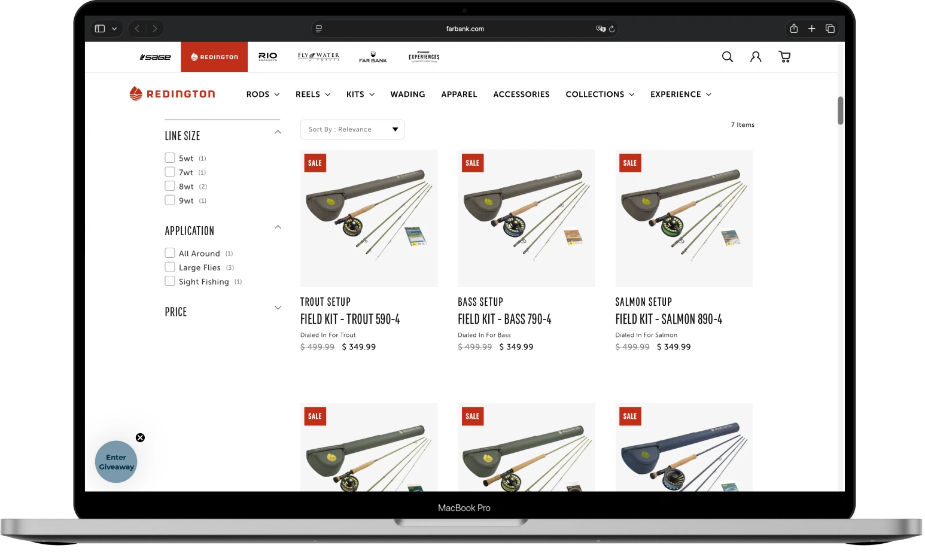Click the Safari share icon
The height and width of the screenshot is (560, 925).
point(794,28)
